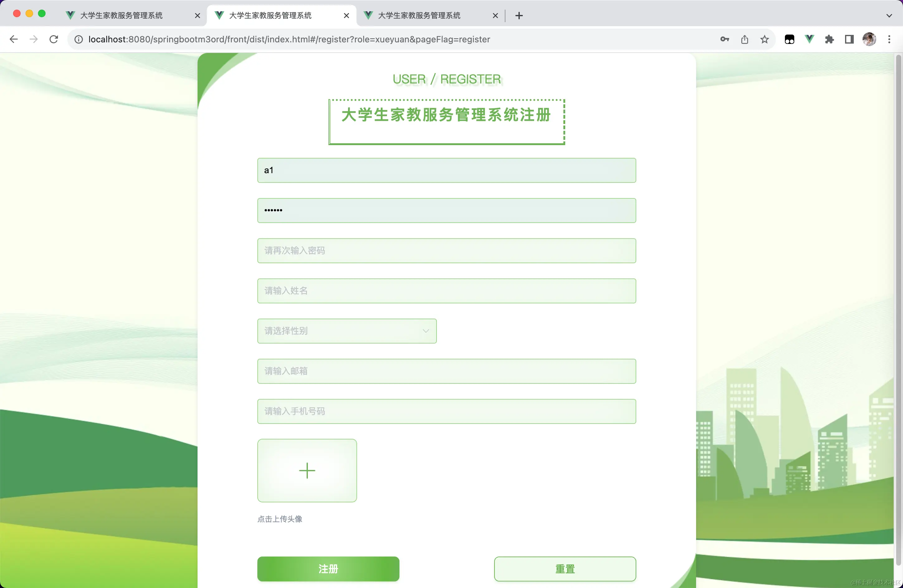Open a new tab with plus button
Image resolution: width=903 pixels, height=588 pixels.
tap(519, 16)
